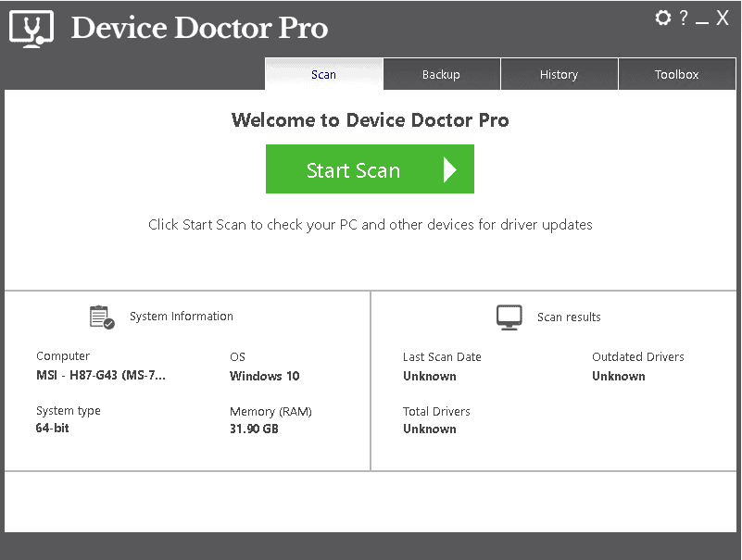Click the Outdated Drivers Unknown text
The height and width of the screenshot is (560, 742).
pyautogui.click(x=618, y=376)
